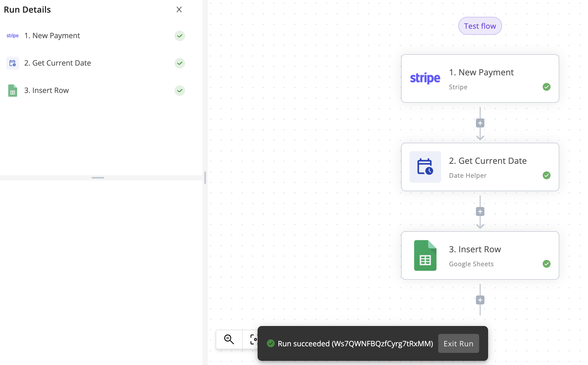This screenshot has height=365, width=588.
Task: Close the Run Details panel
Action: [x=179, y=10]
